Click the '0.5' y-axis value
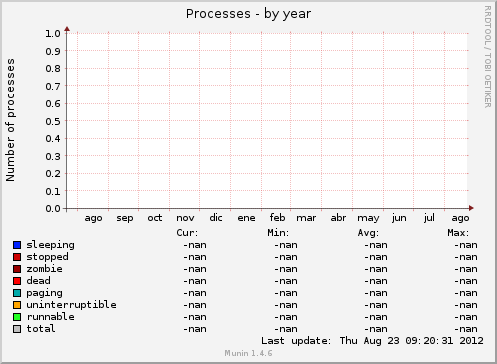The width and height of the screenshot is (497, 364). [x=53, y=121]
